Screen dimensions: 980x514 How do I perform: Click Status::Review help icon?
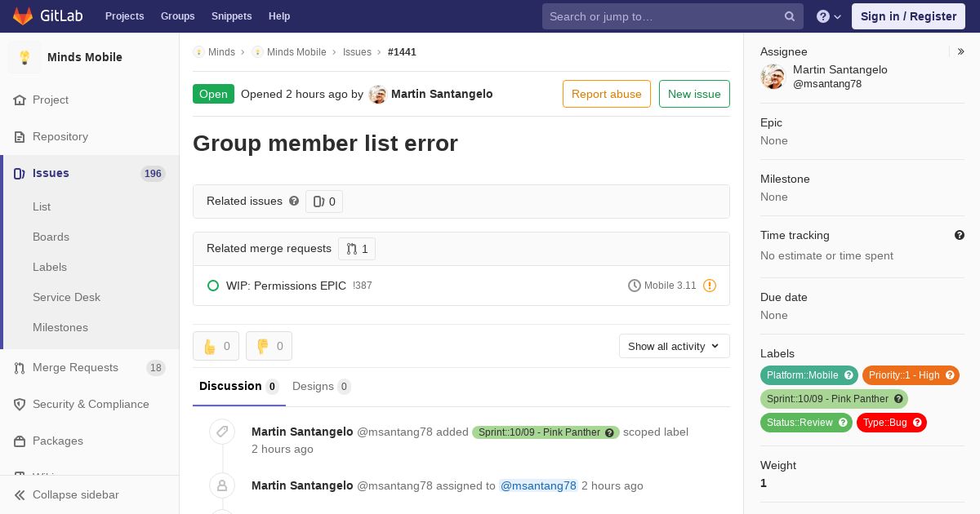point(843,423)
